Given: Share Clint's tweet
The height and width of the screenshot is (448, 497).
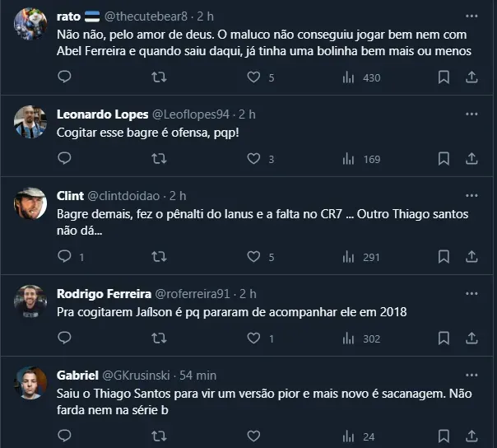Looking at the screenshot, I should (x=471, y=257).
